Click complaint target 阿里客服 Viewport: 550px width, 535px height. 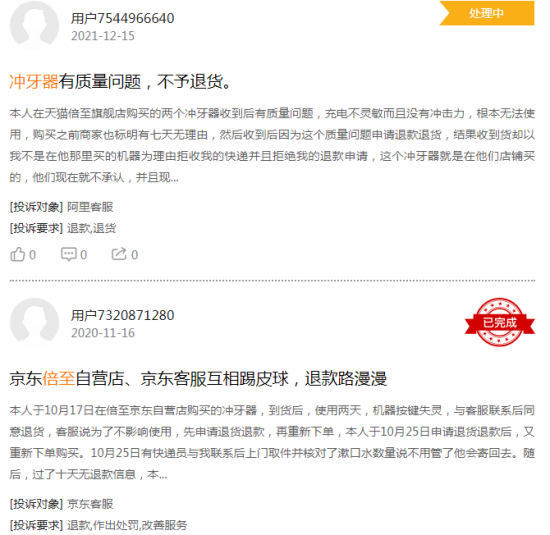point(90,207)
